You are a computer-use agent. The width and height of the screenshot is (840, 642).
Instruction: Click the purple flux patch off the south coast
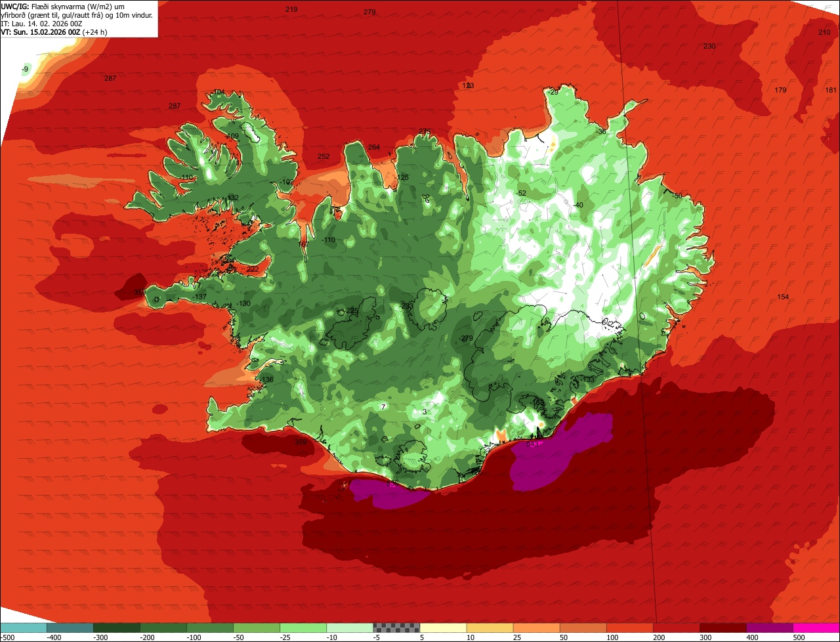click(388, 492)
